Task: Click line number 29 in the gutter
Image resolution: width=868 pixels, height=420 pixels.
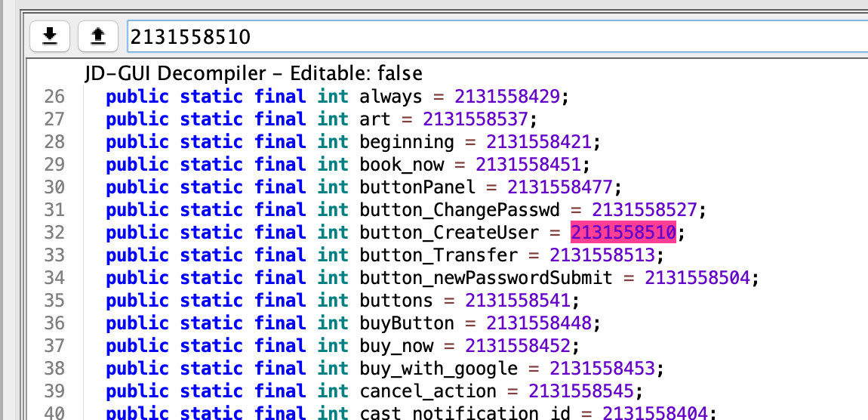Action: coord(54,165)
